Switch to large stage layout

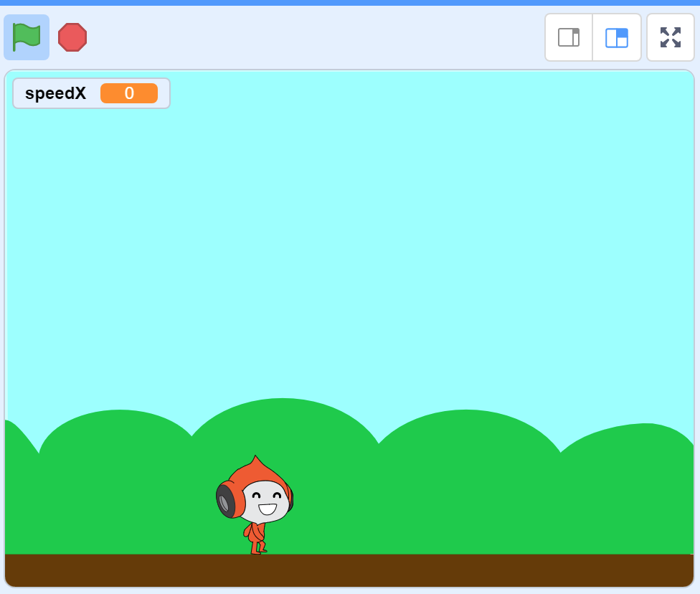[x=617, y=37]
